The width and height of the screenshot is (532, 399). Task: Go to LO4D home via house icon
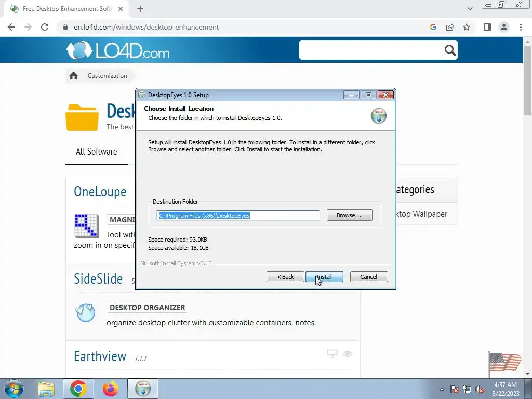click(x=74, y=76)
